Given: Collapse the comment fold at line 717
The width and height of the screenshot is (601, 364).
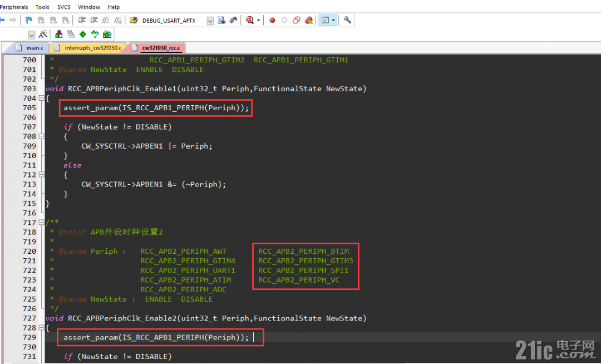Looking at the screenshot, I should click(x=41, y=222).
